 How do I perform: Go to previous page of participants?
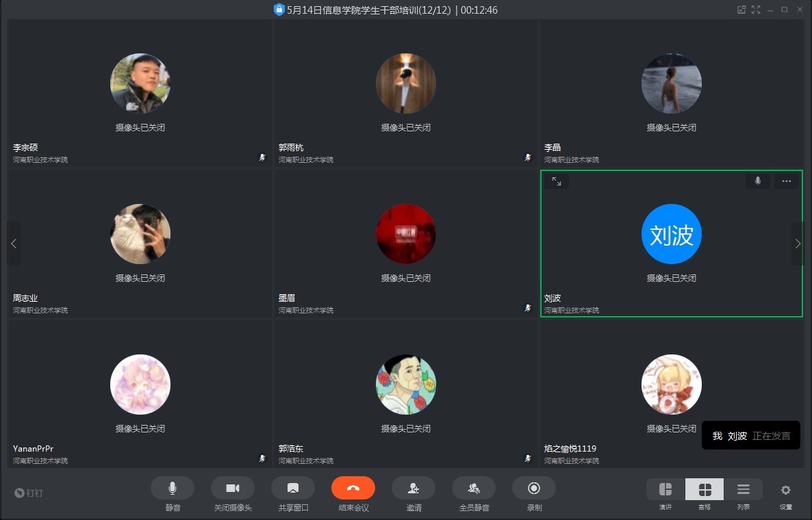(14, 244)
